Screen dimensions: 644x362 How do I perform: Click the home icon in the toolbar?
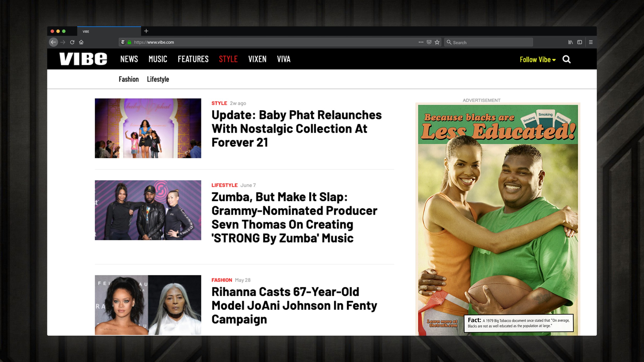tap(81, 42)
